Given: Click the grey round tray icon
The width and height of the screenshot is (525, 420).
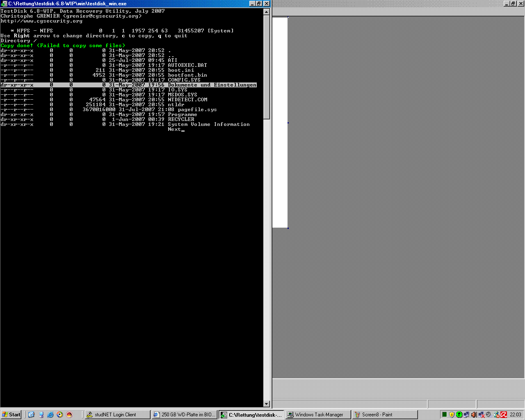Looking at the screenshot, I should tap(488, 415).
